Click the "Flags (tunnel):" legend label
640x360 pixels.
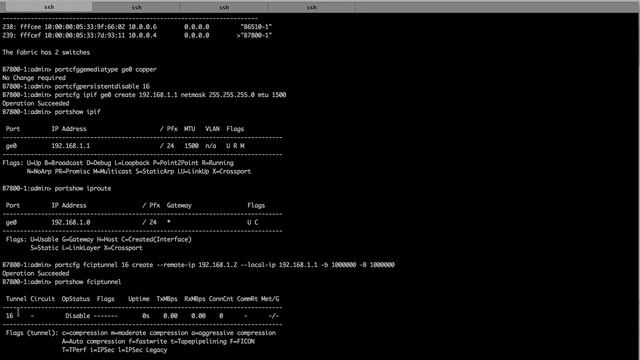click(32, 333)
